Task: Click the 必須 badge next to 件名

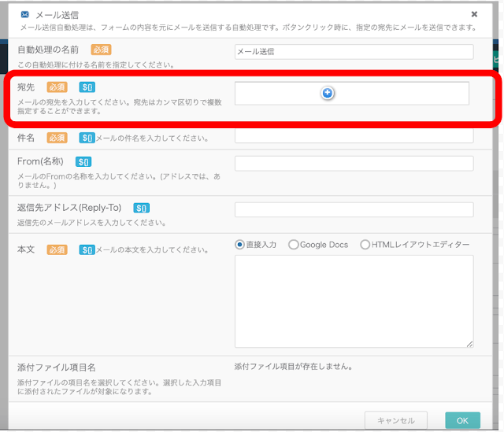Action: [57, 138]
